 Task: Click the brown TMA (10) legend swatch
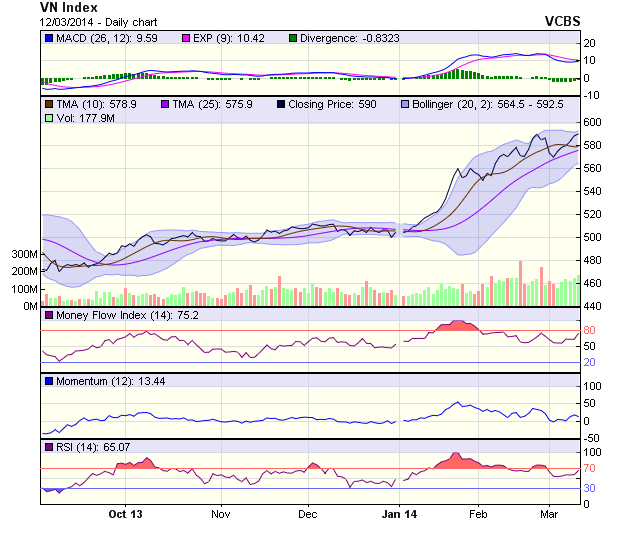point(49,103)
